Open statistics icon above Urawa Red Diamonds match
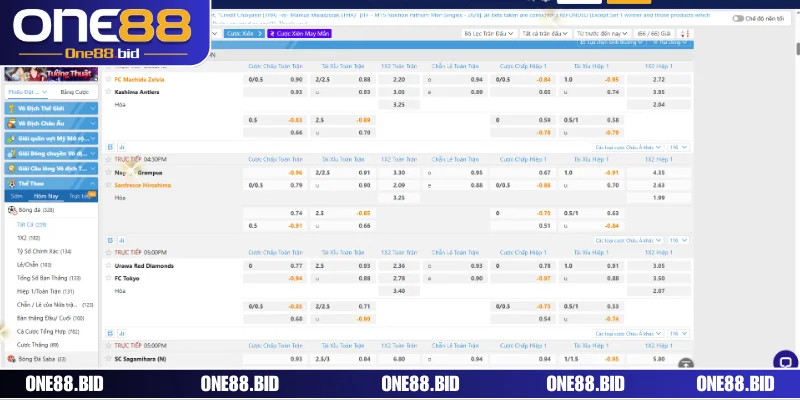 121,239
